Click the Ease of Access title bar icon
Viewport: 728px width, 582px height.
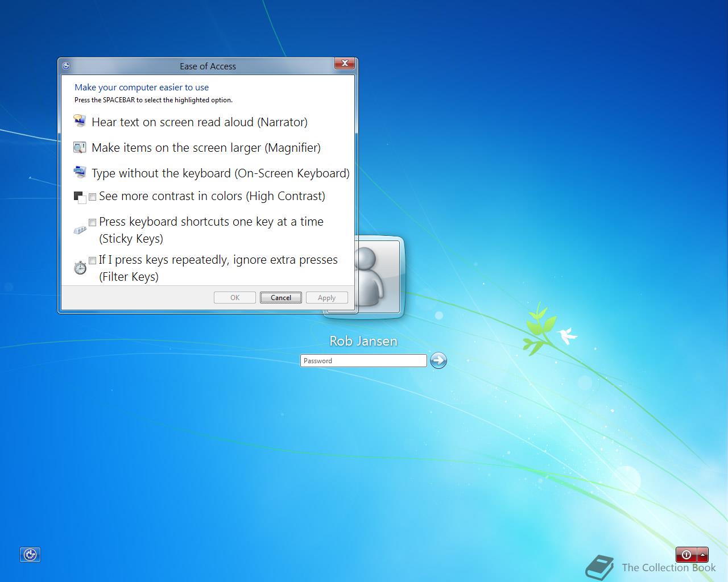[x=66, y=66]
